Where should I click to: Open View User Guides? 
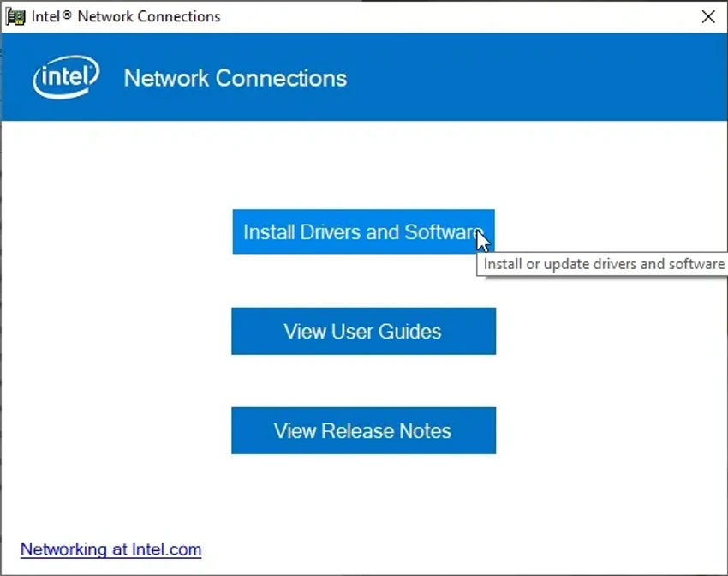[x=363, y=331]
